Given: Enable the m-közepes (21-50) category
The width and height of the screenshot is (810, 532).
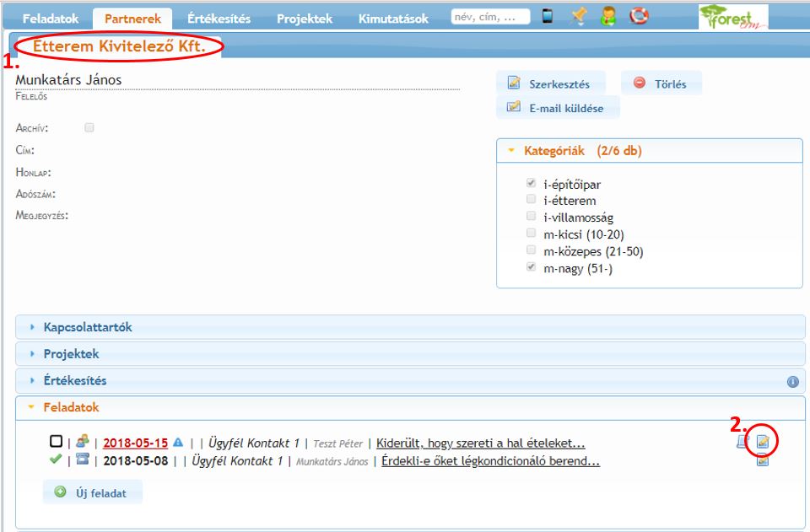Looking at the screenshot, I should [531, 250].
